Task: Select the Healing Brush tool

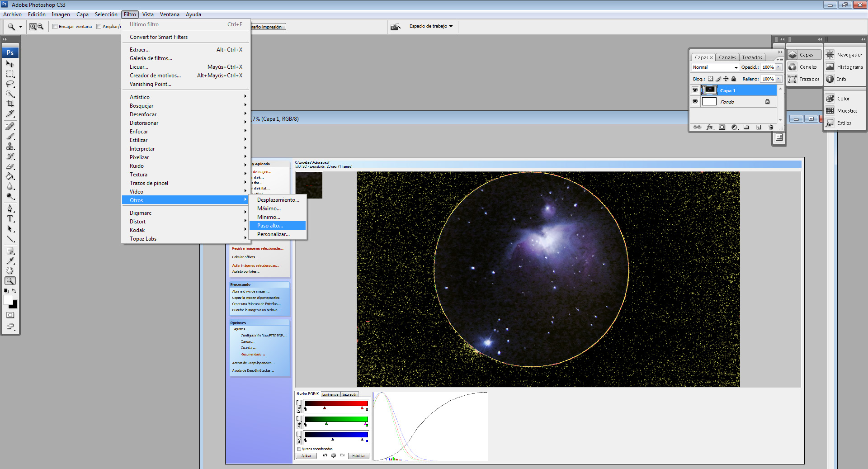Action: click(x=10, y=126)
